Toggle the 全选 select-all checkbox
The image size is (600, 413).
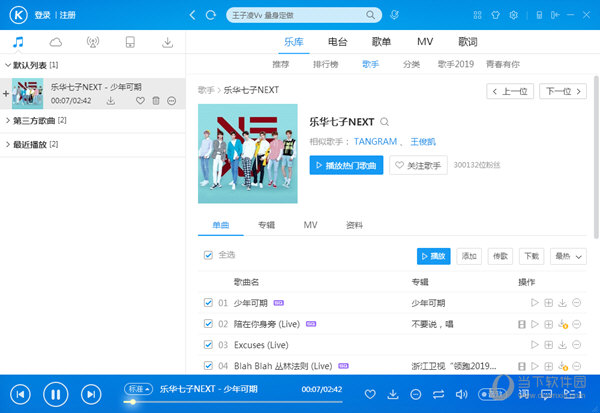coord(208,255)
